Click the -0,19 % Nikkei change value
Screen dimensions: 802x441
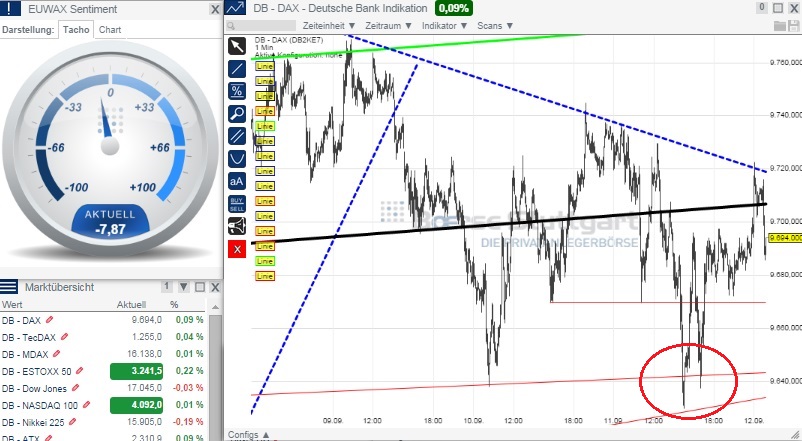click(189, 422)
